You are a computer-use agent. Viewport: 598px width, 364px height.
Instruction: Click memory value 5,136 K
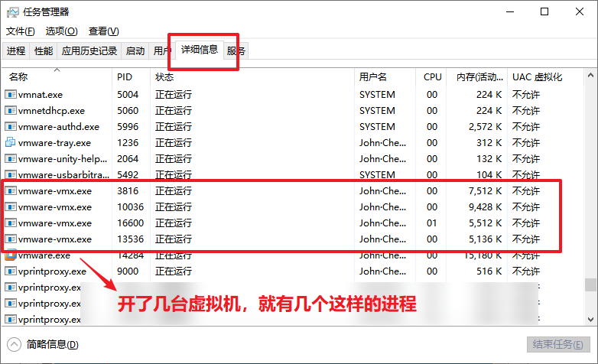tap(485, 239)
